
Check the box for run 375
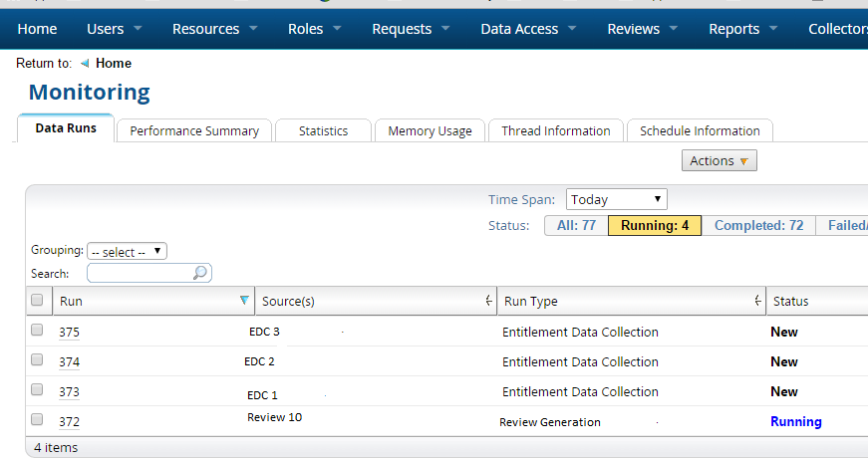pyautogui.click(x=37, y=331)
